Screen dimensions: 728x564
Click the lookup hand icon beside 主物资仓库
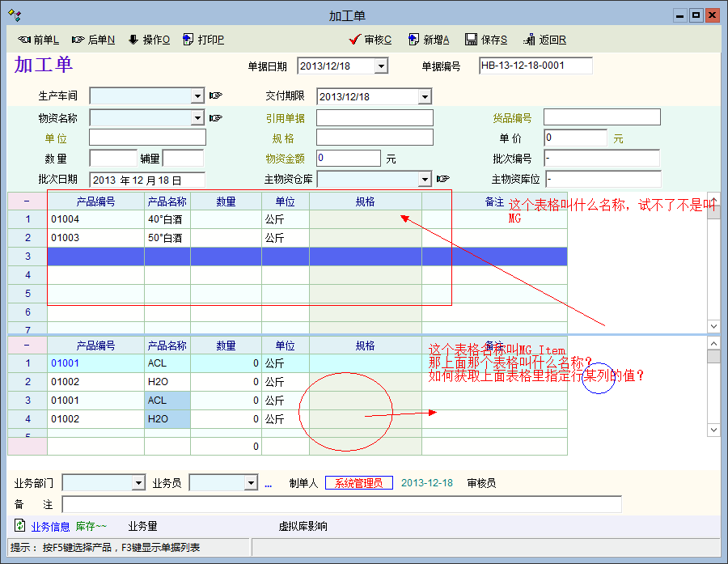(442, 179)
